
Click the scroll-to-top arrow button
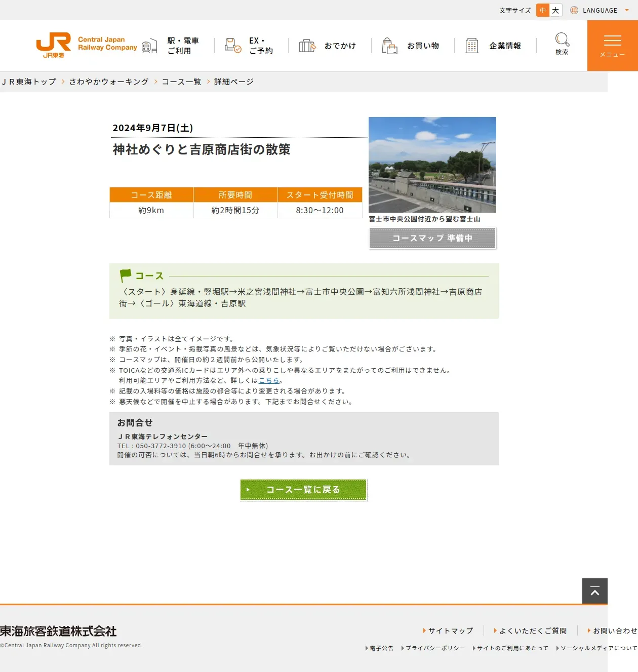[595, 591]
